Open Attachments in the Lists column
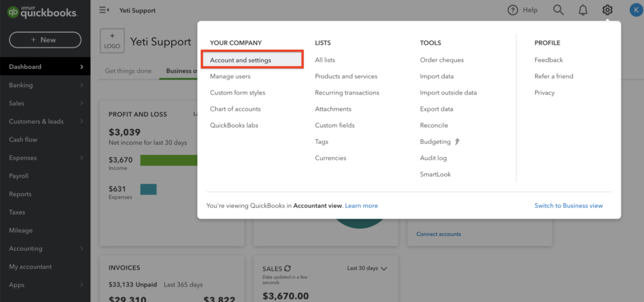Image resolution: width=644 pixels, height=302 pixels. (333, 109)
